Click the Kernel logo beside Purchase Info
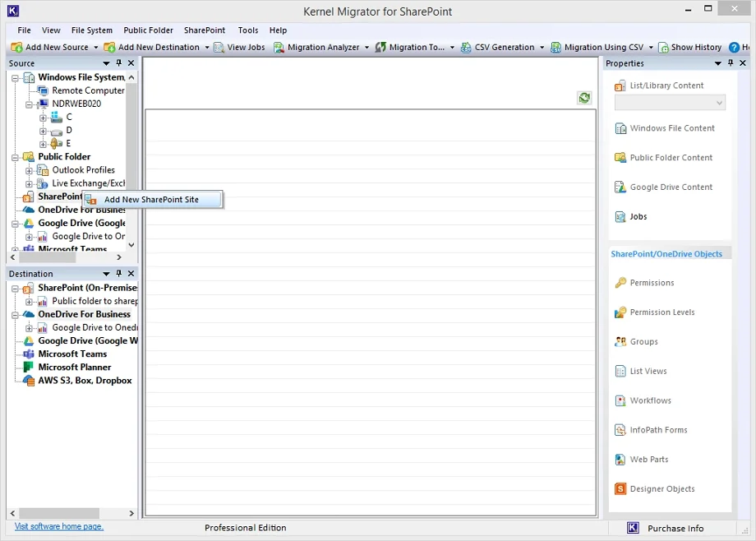This screenshot has height=541, width=756. pos(633,528)
